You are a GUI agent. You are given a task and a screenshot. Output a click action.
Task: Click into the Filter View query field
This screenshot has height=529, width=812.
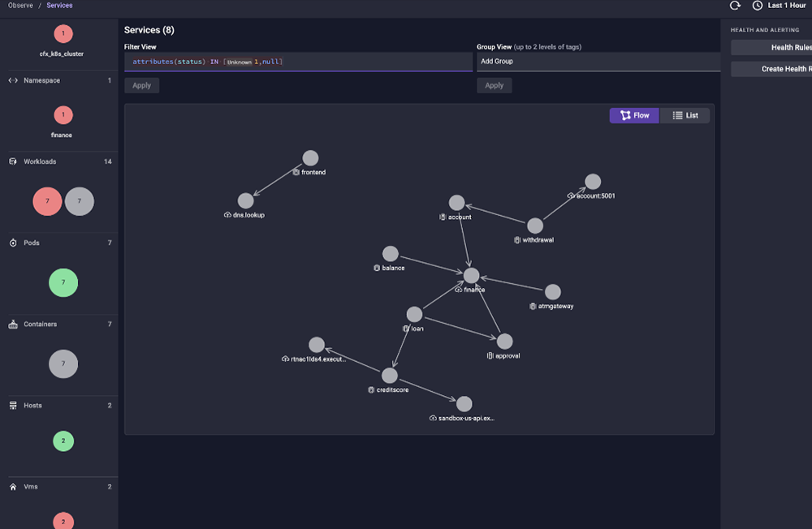pos(298,62)
